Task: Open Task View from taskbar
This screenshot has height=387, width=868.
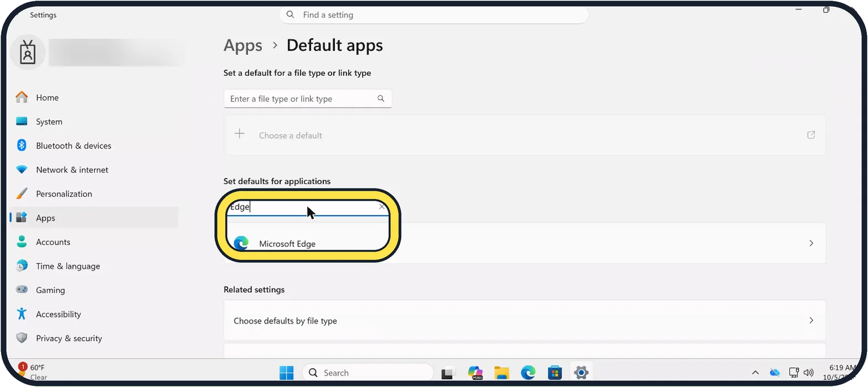Action: pyautogui.click(x=448, y=373)
